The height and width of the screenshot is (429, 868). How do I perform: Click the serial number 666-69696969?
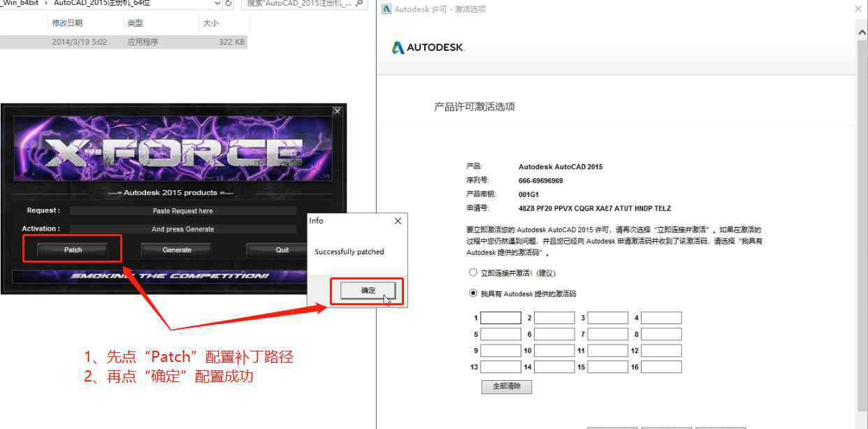click(x=541, y=180)
